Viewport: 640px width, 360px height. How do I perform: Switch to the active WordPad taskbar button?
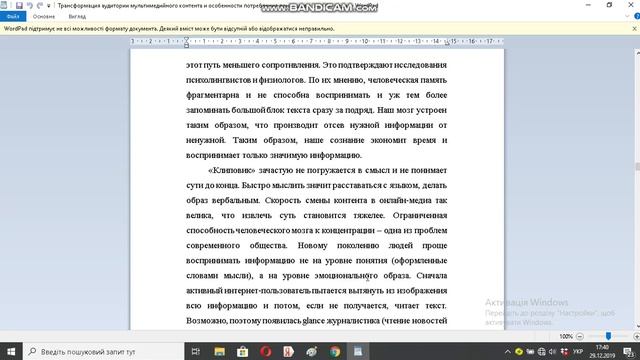358,351
